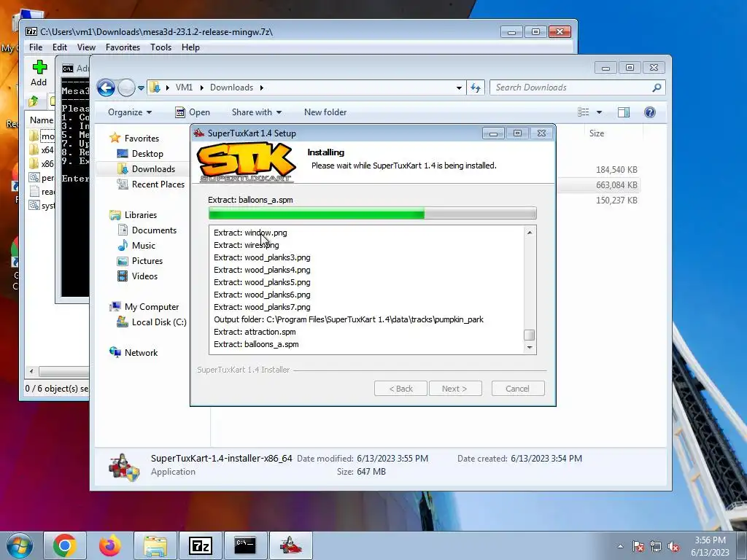Viewport: 747px width, 560px height.
Task: Click the STK SuperTuxKart logo
Action: point(247,163)
